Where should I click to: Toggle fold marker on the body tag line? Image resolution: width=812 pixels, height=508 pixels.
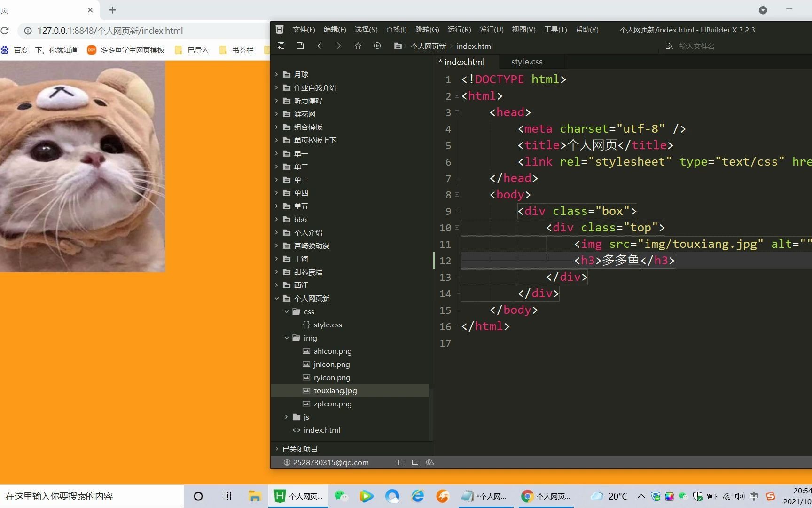click(x=457, y=195)
